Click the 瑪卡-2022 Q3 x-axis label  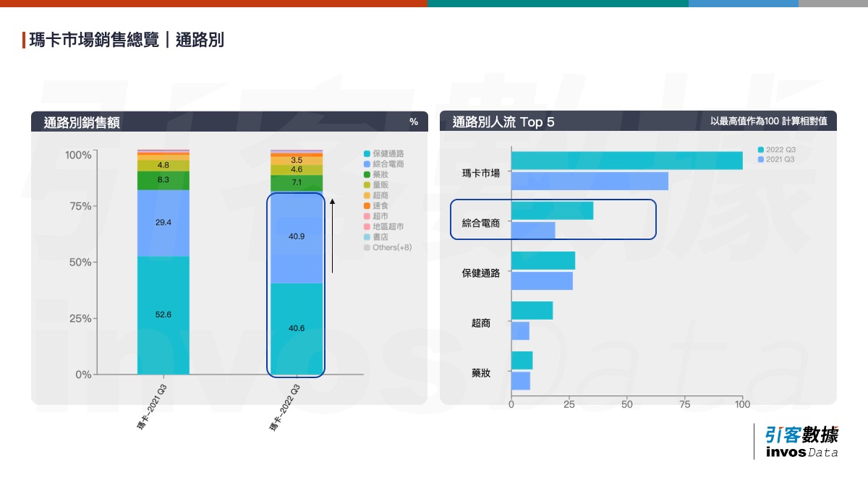click(284, 408)
